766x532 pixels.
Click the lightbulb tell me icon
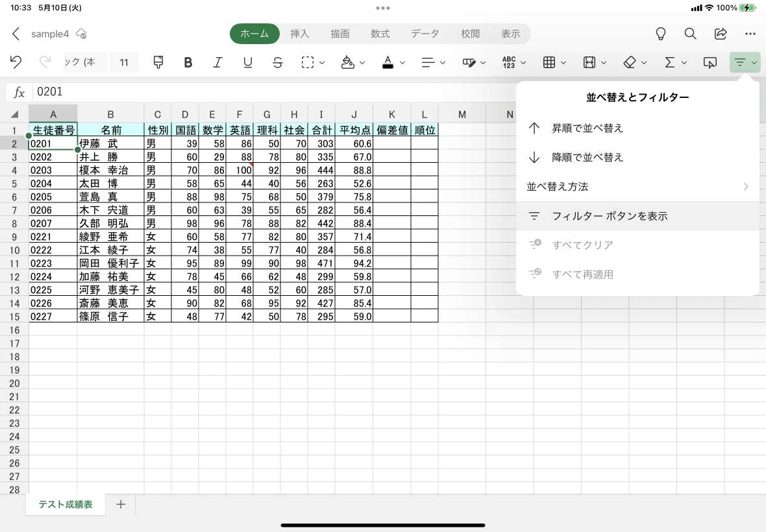click(x=660, y=34)
